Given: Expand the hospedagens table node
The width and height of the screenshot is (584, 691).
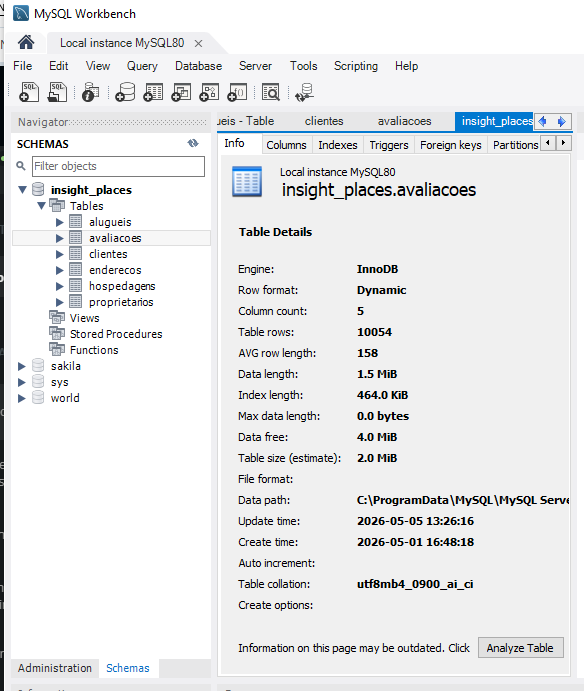Looking at the screenshot, I should (x=60, y=286).
